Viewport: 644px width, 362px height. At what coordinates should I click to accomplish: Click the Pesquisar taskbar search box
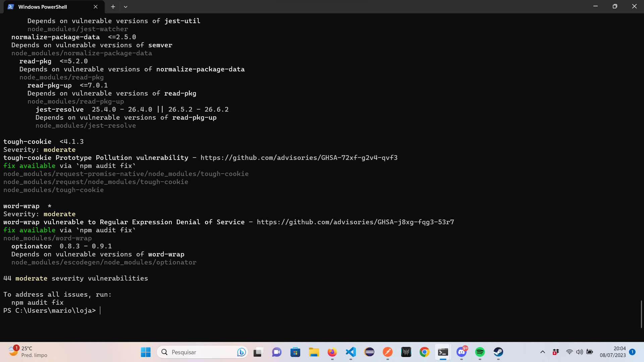[202, 352]
